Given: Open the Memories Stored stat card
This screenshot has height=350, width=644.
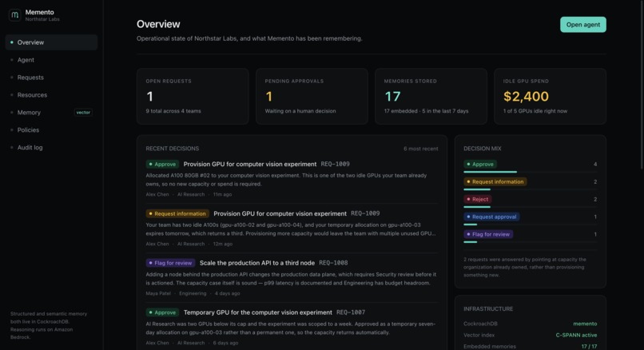Looking at the screenshot, I should 431,96.
